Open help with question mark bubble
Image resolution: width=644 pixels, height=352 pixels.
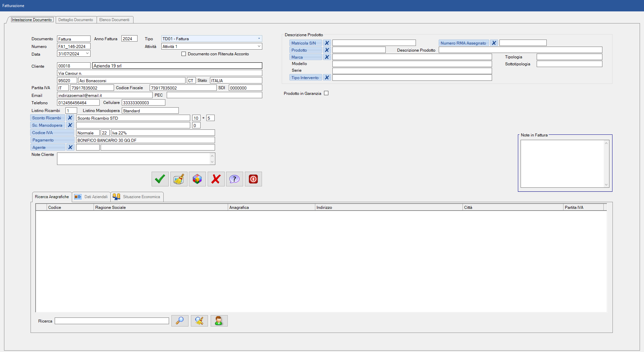(234, 179)
